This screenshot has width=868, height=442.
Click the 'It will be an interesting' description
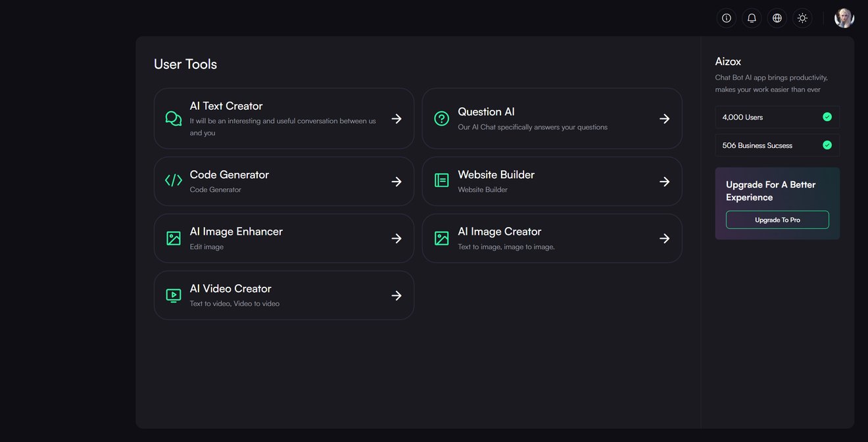click(x=283, y=127)
